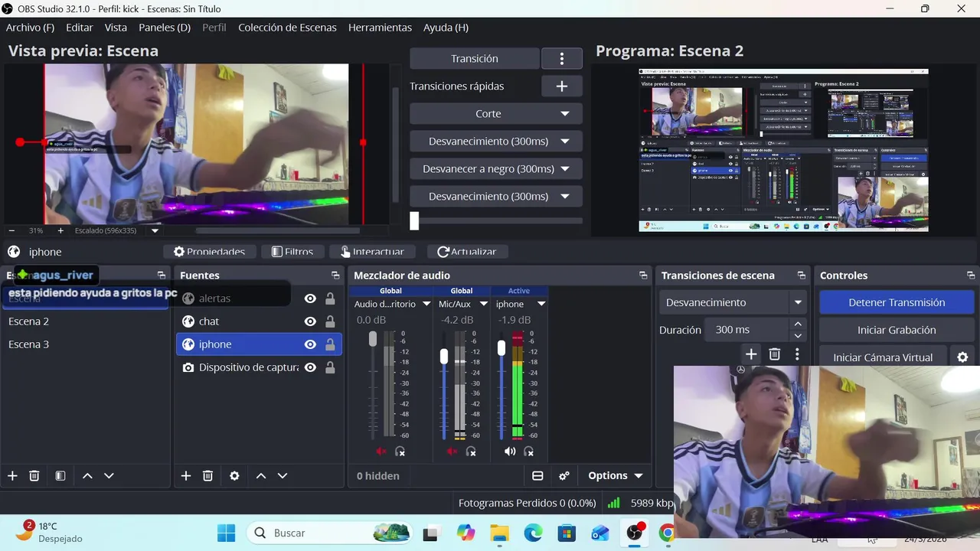
Task: Zoom in the preview with the plus icon
Action: point(60,230)
